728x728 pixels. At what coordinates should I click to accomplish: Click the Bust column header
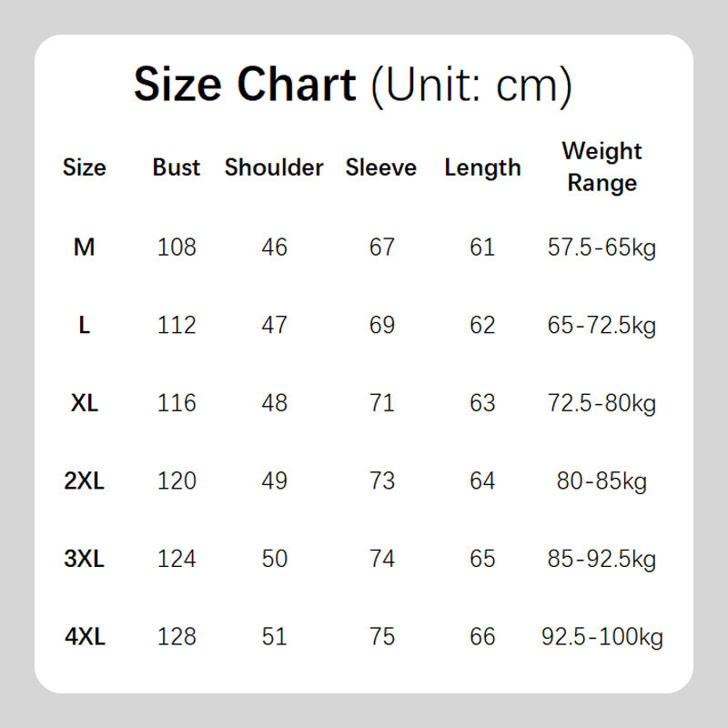[x=177, y=167]
